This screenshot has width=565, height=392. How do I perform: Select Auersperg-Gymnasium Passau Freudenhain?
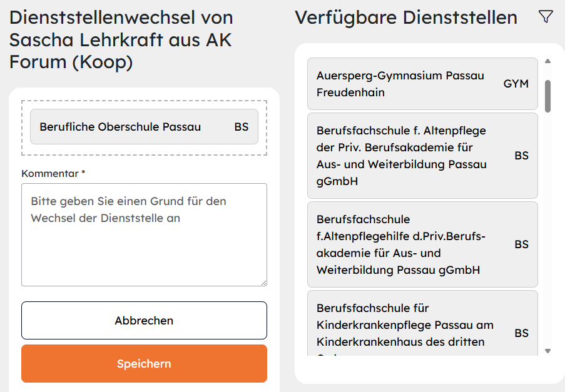tap(400, 84)
